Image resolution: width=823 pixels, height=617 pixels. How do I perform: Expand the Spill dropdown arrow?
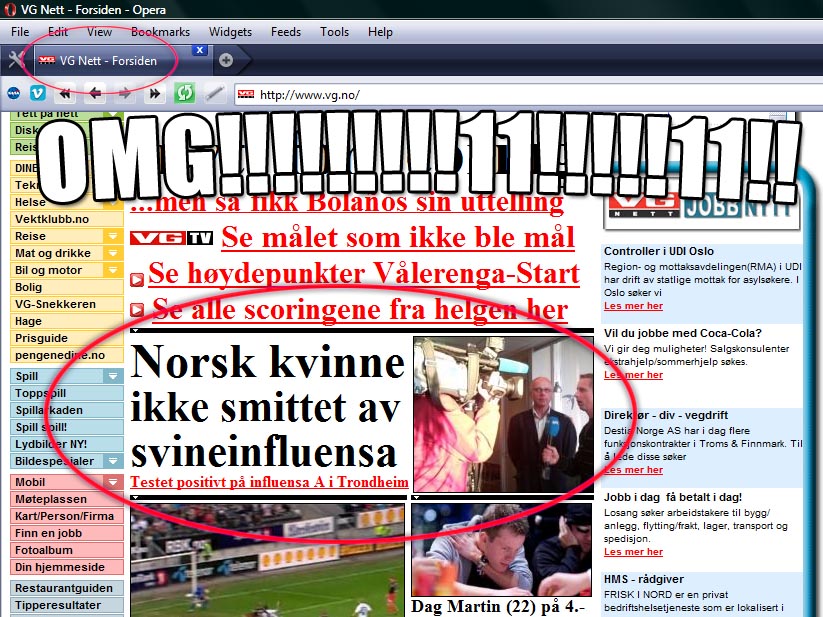(113, 376)
